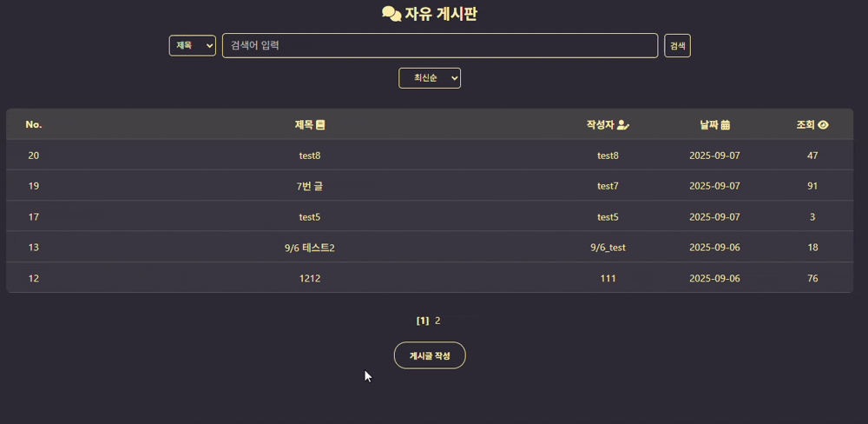Image resolution: width=868 pixels, height=424 pixels.
Task: Open the post titled 7번 글
Action: click(x=310, y=186)
